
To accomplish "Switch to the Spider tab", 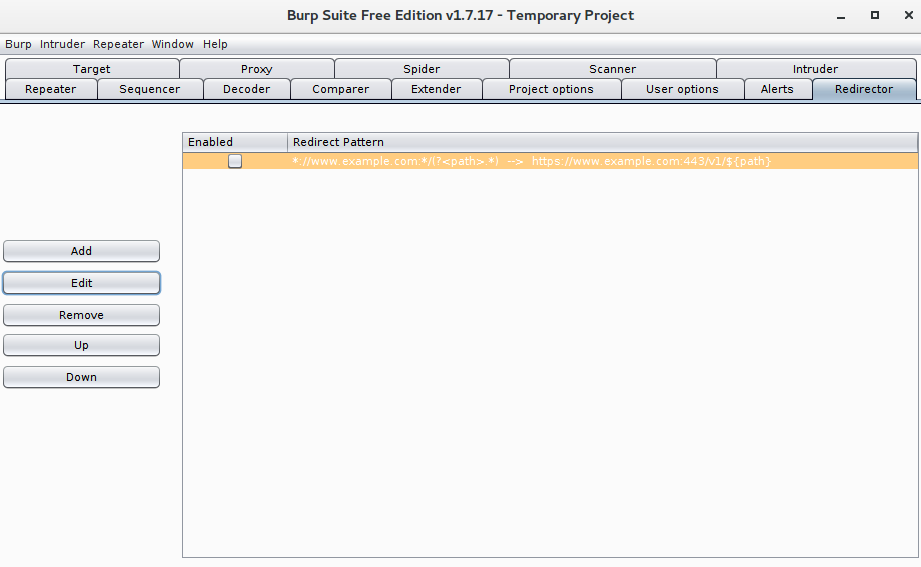I will 421,69.
